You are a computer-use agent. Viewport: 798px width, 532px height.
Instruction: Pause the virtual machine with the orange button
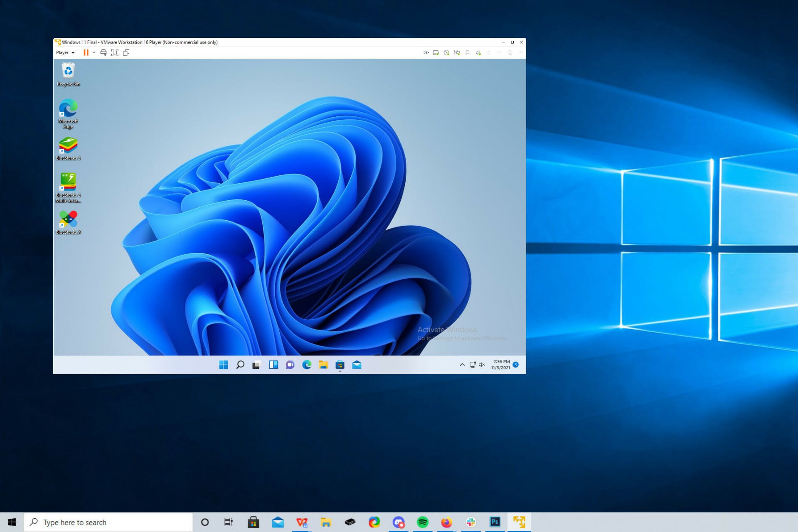(86, 53)
